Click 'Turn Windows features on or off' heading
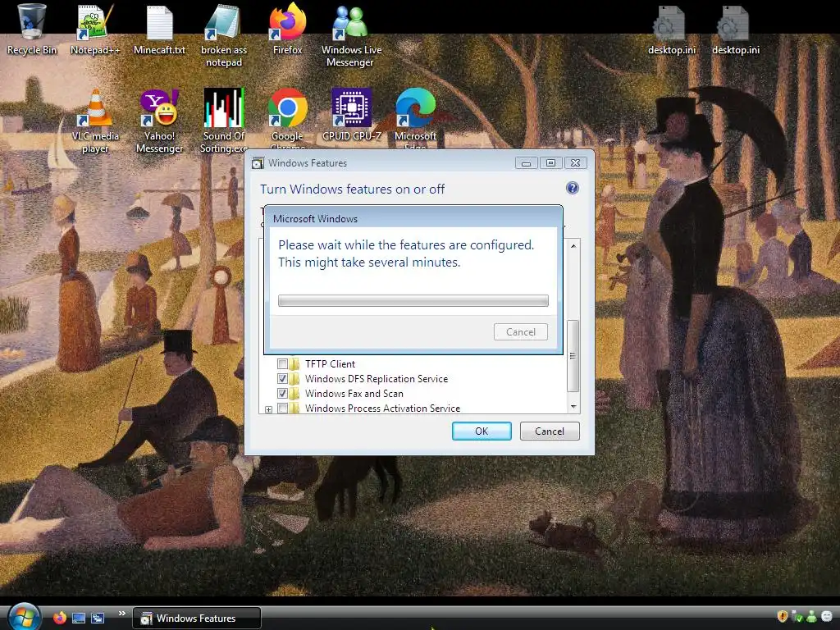 click(353, 189)
